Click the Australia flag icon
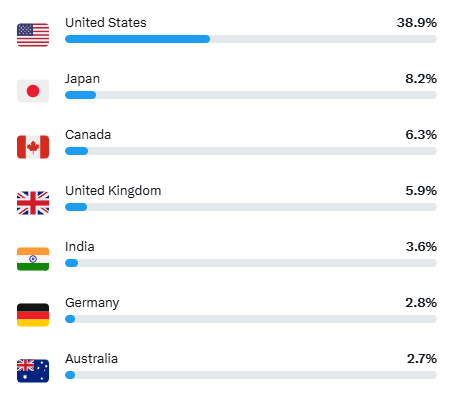The height and width of the screenshot is (400, 452). pos(33,371)
